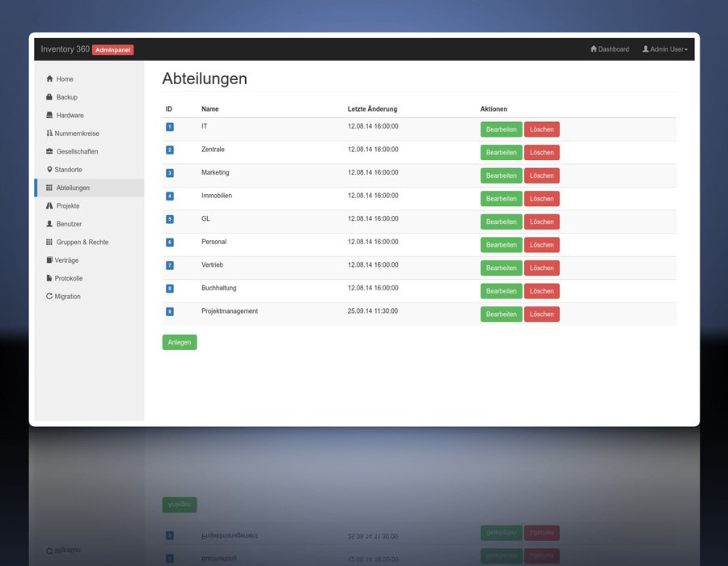Click the Protokolle file icon
This screenshot has height=566, width=728.
click(x=49, y=278)
